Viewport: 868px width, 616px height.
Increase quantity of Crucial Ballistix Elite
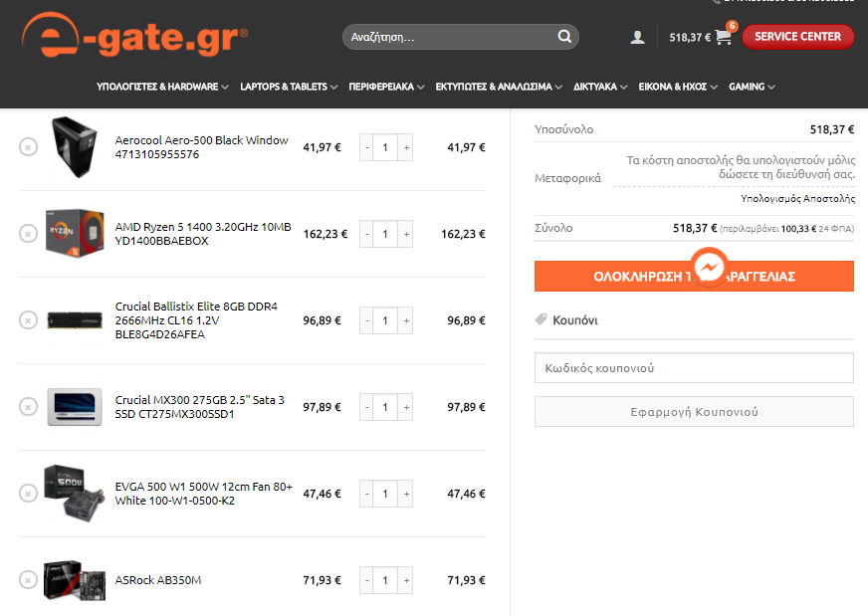(406, 320)
